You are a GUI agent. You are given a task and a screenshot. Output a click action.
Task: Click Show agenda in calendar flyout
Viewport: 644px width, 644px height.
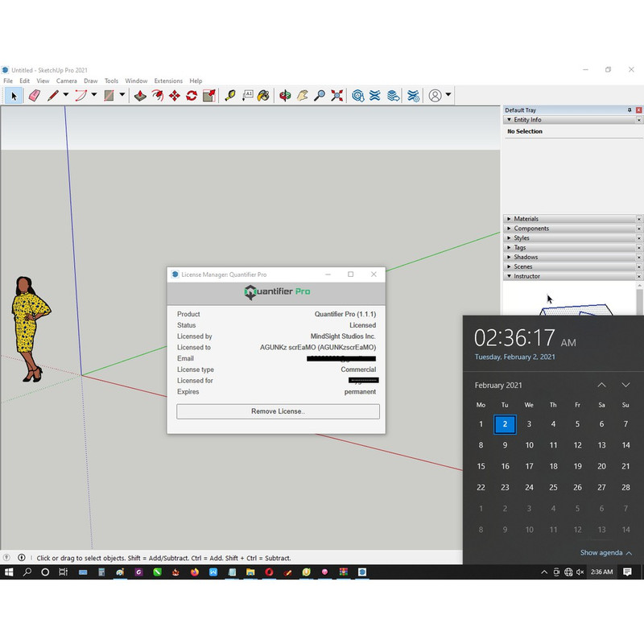606,553
